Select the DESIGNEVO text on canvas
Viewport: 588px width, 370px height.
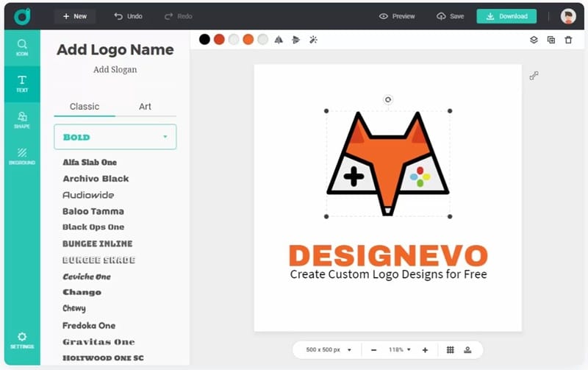click(x=388, y=255)
